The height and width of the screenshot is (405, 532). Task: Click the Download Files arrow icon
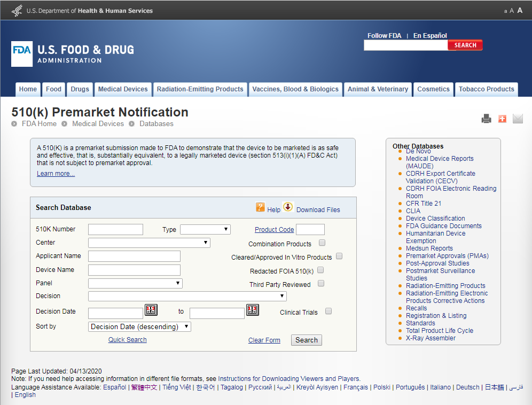[x=288, y=207]
